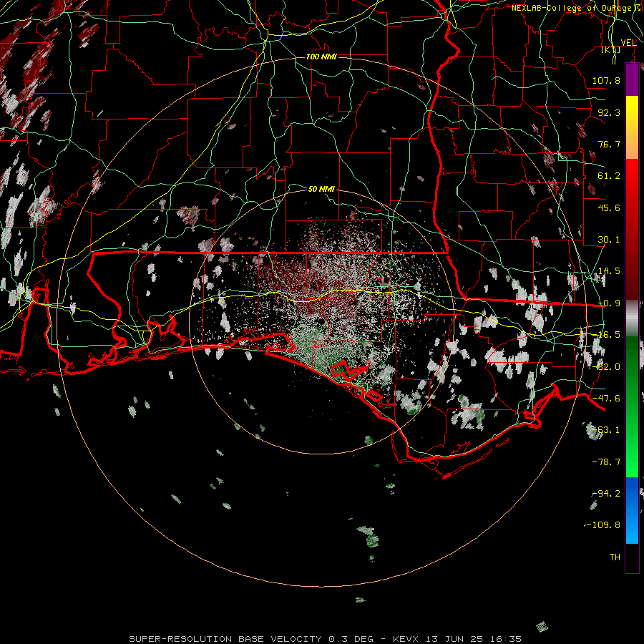Image resolution: width=644 pixels, height=644 pixels.
Task: Click the -109.8 velocity scale label
Action: coord(603,525)
